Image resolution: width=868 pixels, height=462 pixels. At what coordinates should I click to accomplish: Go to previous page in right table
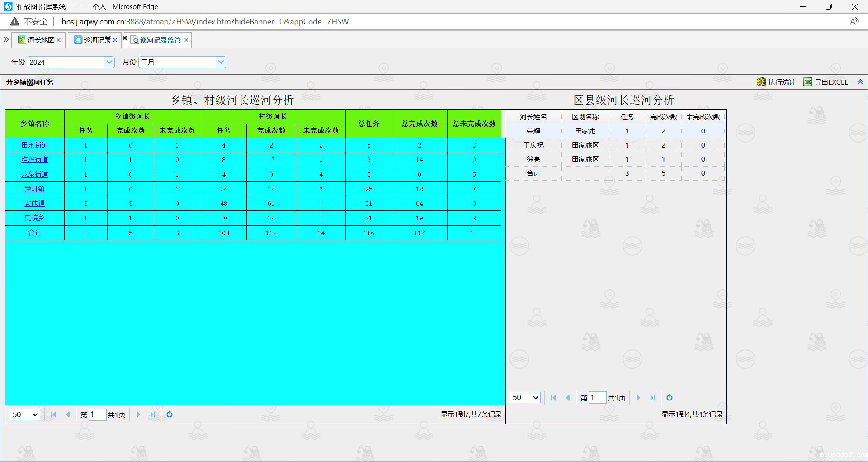[568, 398]
